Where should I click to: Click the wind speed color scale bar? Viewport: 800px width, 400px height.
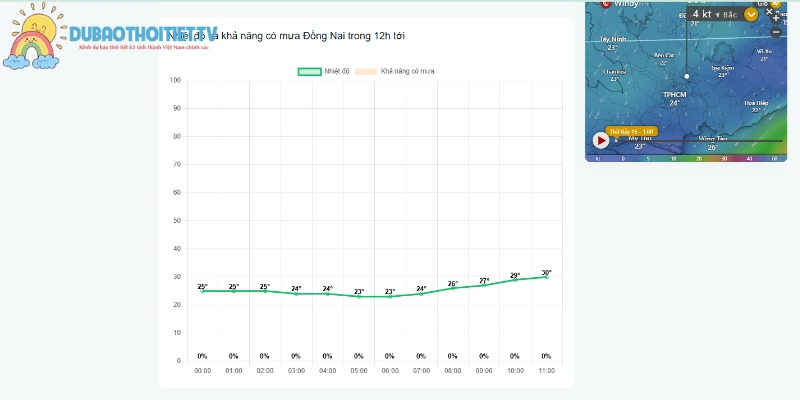tap(686, 159)
